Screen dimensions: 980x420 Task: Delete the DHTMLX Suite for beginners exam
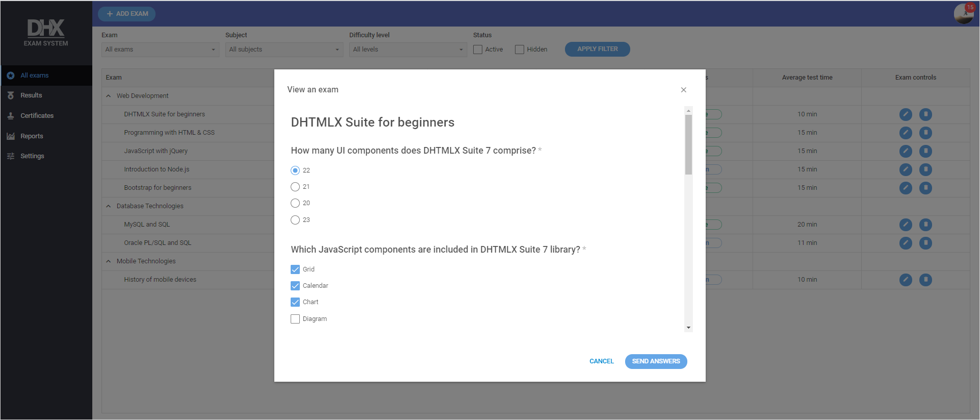click(x=925, y=114)
